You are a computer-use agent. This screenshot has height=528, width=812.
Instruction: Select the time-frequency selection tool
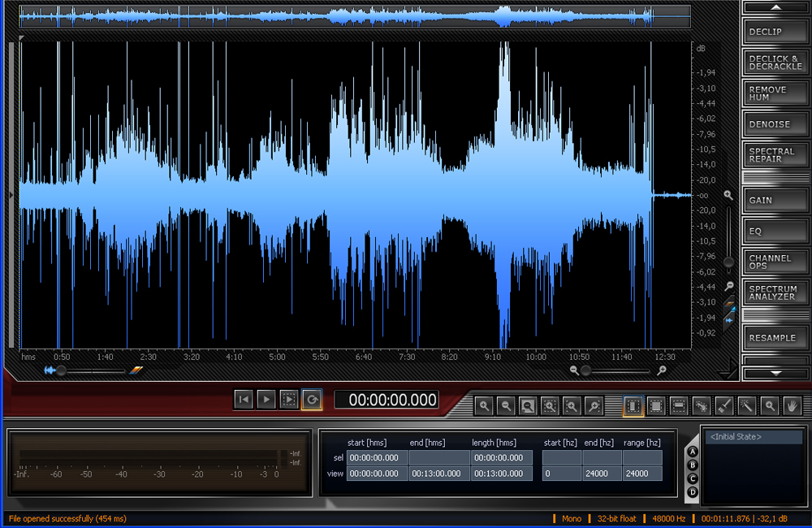(x=656, y=405)
